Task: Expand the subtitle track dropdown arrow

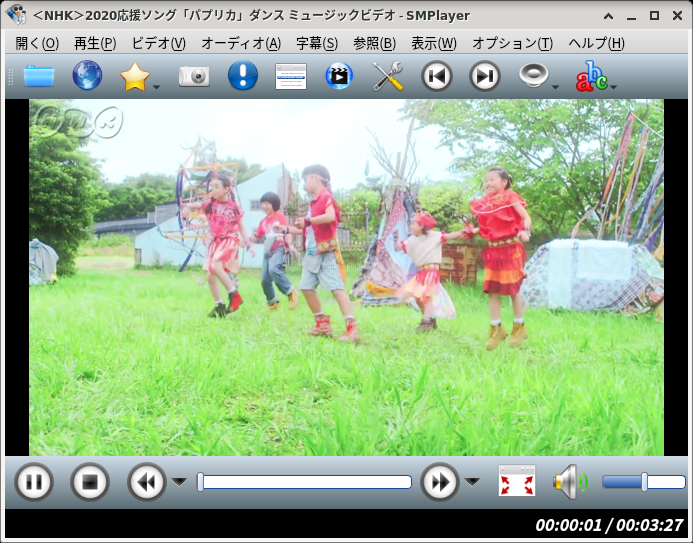Action: [x=613, y=87]
